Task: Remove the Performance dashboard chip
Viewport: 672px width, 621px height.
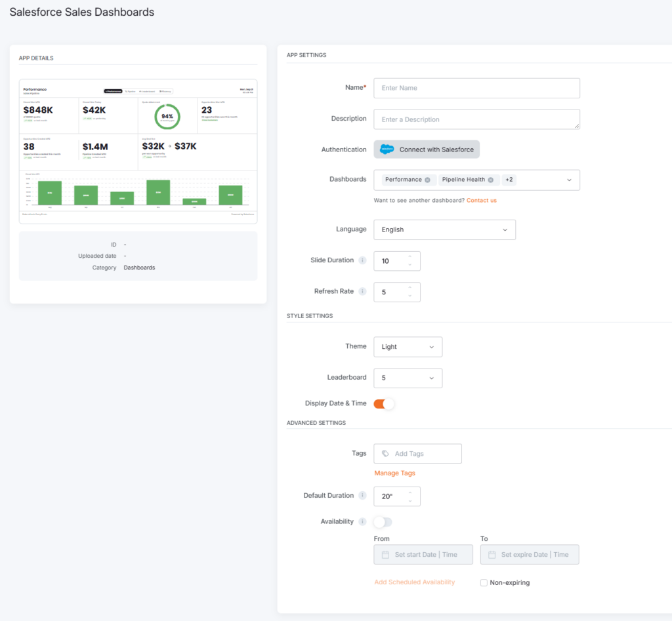Action: pos(427,180)
